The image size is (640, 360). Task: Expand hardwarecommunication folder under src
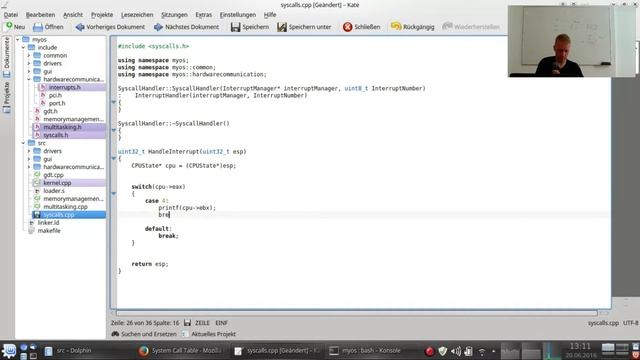[29, 167]
